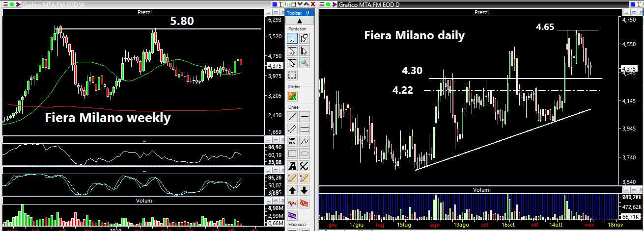Click the weekly 'Volumi' panel header
Viewport: 644px width, 231px height.
click(x=144, y=201)
